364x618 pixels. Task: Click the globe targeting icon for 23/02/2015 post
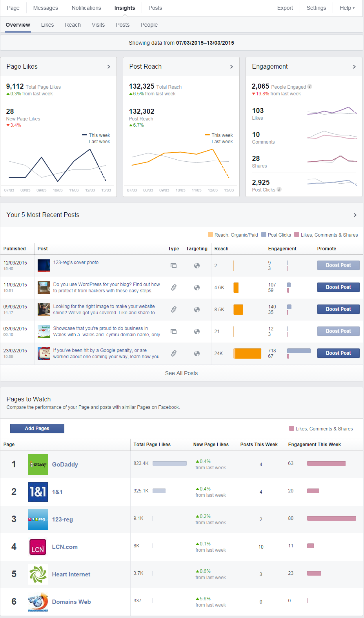[197, 354]
